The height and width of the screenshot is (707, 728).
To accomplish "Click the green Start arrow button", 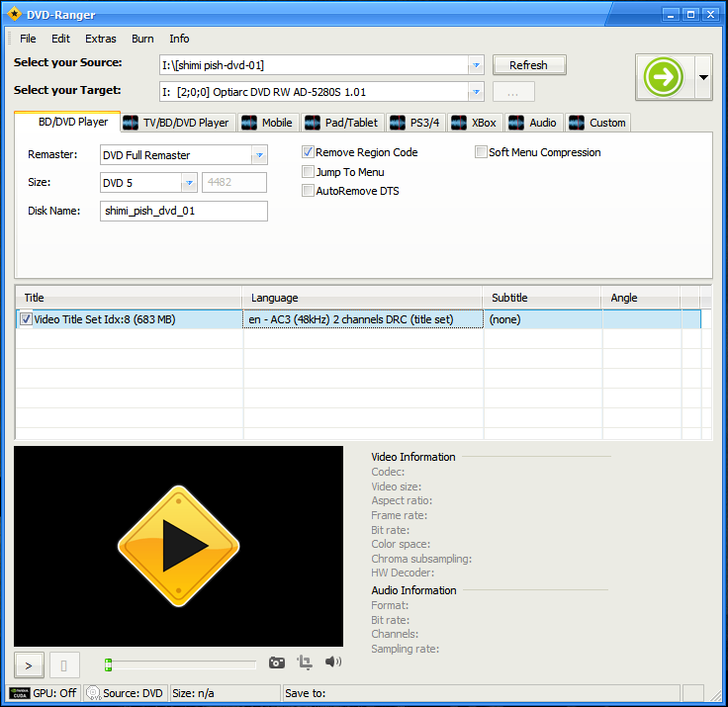I will [664, 77].
